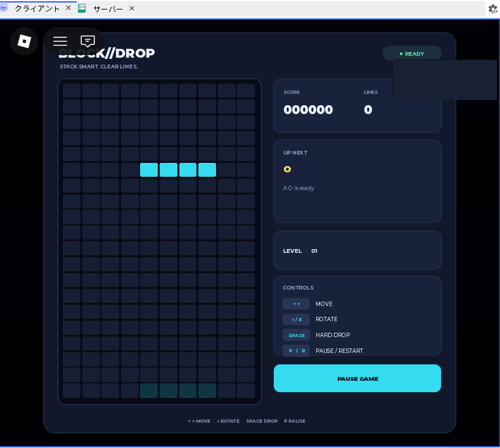Click the LINES value 0
The width and height of the screenshot is (500, 448).
coord(368,110)
